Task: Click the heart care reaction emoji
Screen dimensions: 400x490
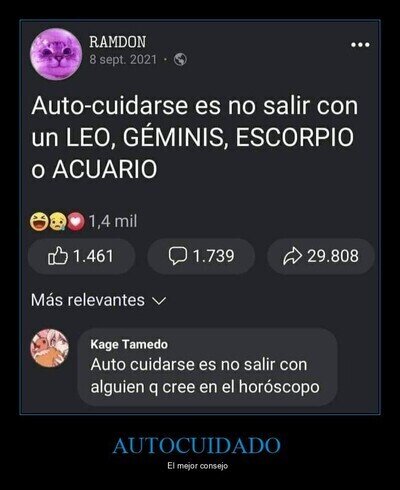Action: click(x=76, y=222)
